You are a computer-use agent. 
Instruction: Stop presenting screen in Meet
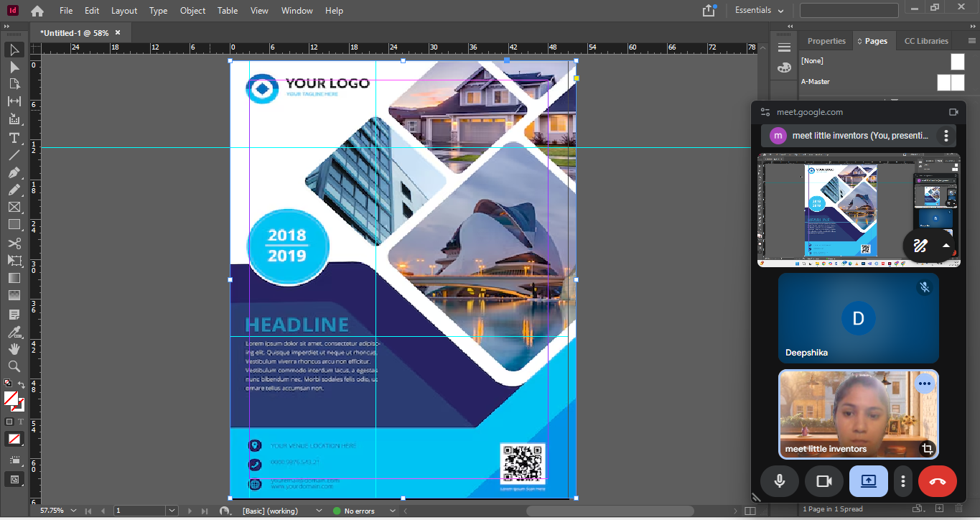868,481
